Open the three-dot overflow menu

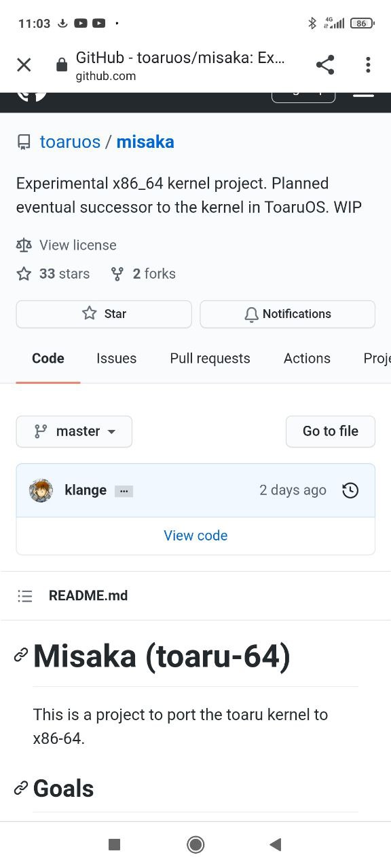pyautogui.click(x=368, y=65)
